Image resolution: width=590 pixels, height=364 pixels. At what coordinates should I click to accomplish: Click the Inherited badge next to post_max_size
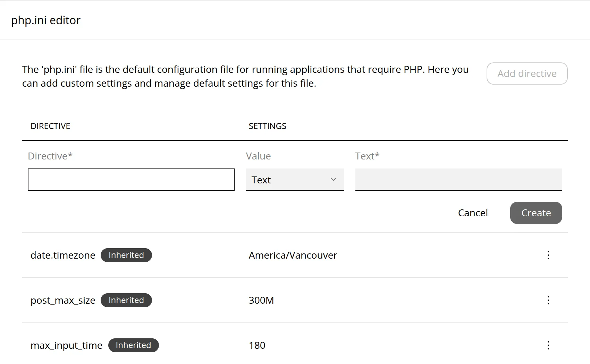pyautogui.click(x=126, y=300)
